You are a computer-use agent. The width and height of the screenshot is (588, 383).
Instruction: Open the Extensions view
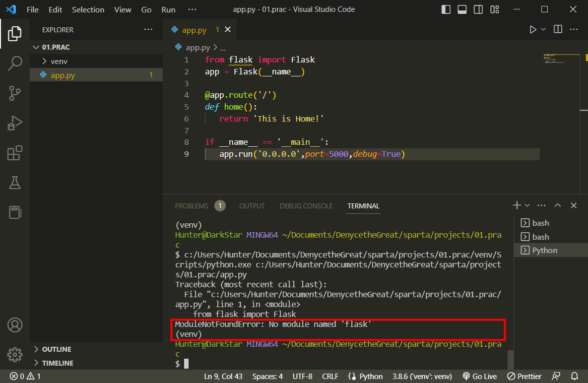pyautogui.click(x=14, y=153)
